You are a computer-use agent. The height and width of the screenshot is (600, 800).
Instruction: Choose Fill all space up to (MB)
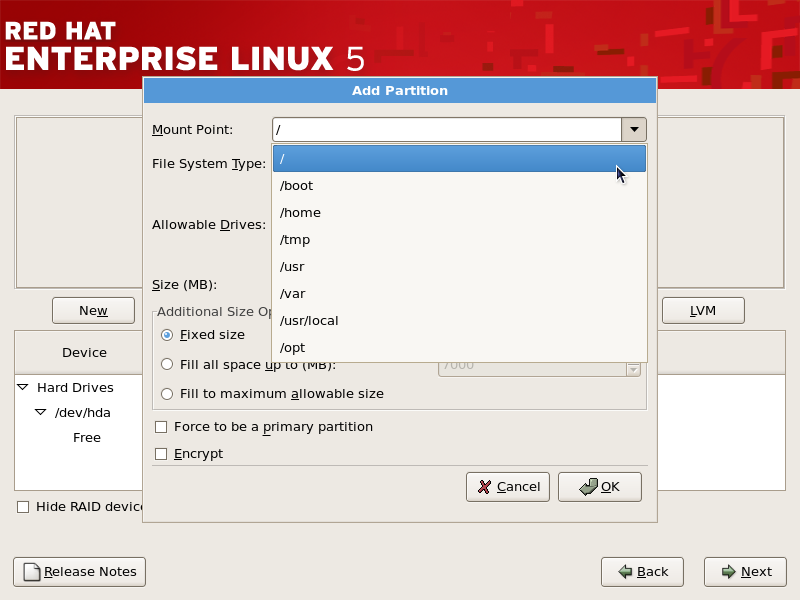point(167,364)
